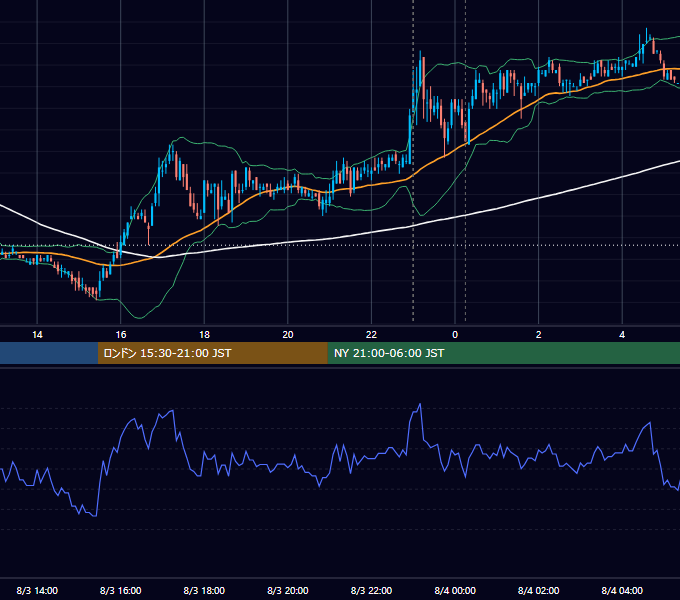680x600 pixels.
Task: Click the 8/4 00:00 time label
Action: coord(455,590)
